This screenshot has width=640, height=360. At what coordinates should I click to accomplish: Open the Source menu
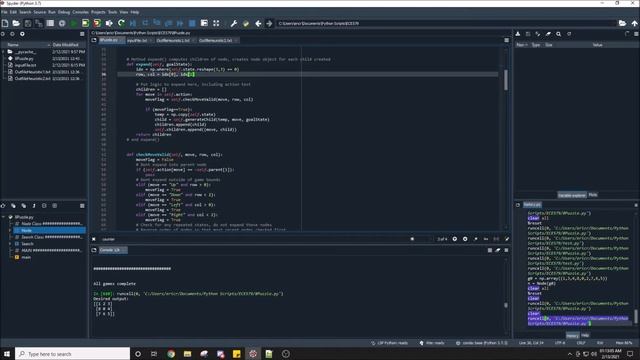(39, 12)
